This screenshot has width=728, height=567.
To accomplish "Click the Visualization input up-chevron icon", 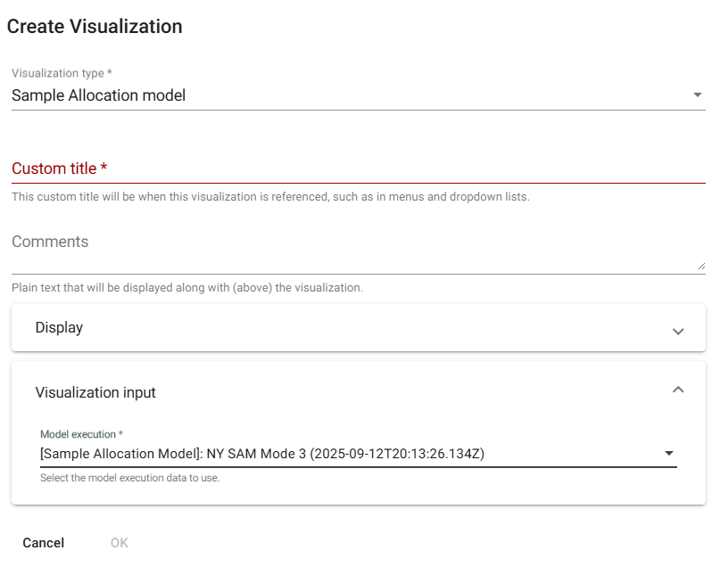I will [678, 390].
